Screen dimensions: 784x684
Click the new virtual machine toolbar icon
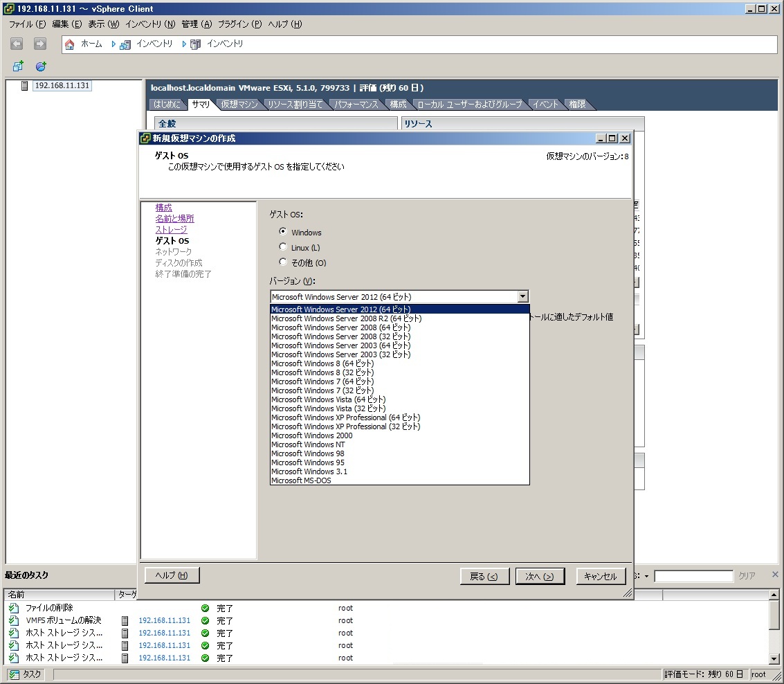tap(18, 66)
